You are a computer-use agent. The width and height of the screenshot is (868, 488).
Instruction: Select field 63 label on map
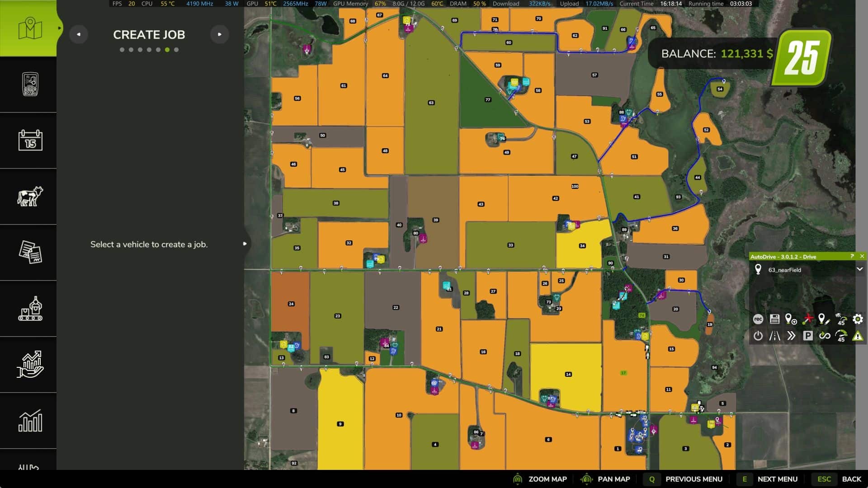click(431, 103)
